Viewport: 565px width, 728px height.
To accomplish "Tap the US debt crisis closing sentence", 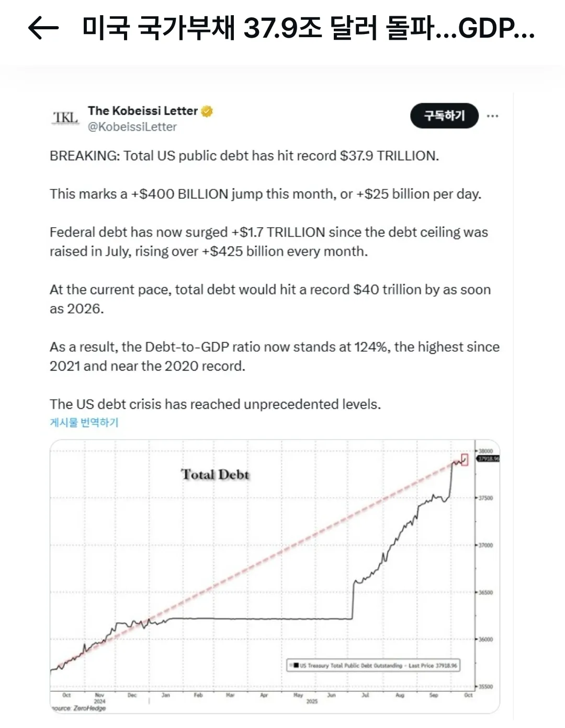I will [x=215, y=405].
